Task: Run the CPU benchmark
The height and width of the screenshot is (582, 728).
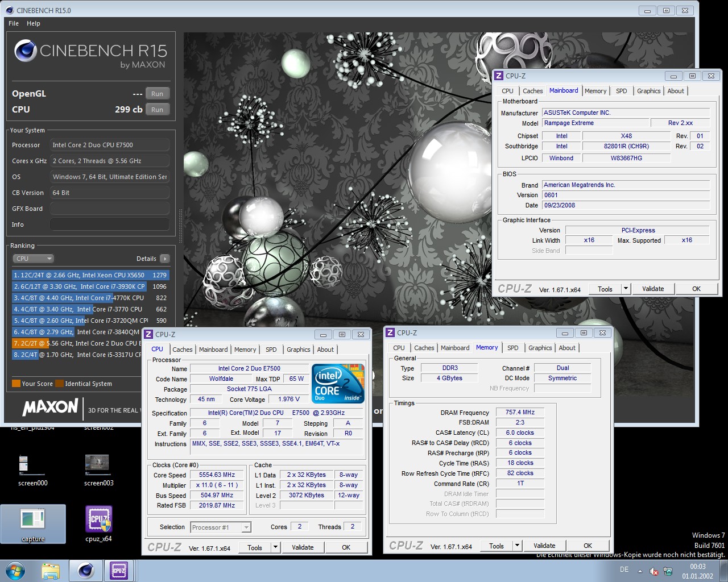Action: 158,110
